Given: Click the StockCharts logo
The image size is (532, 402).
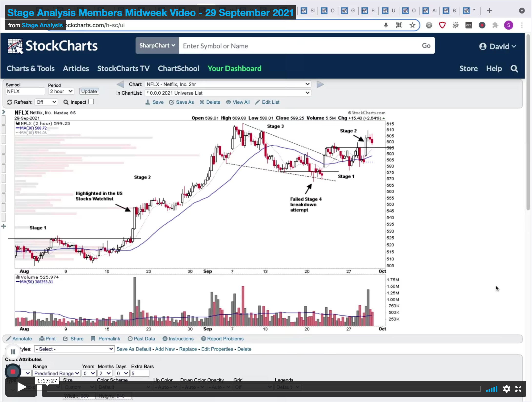Looking at the screenshot, I should click(x=53, y=46).
